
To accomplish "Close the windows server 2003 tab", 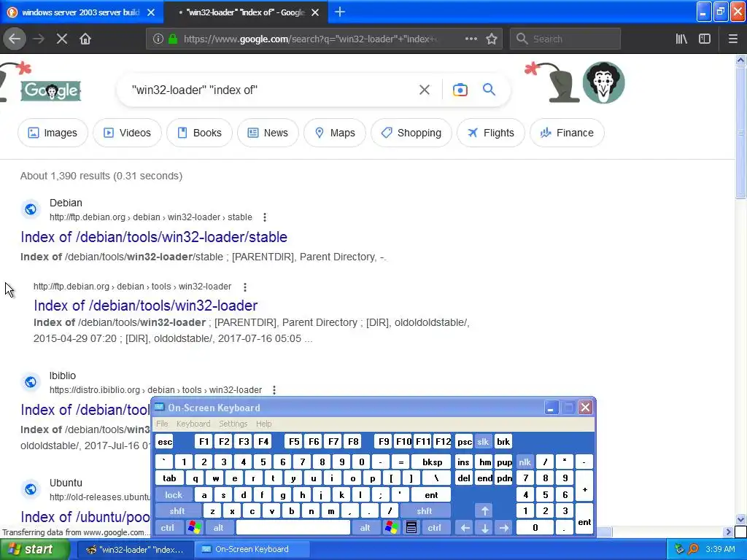I will coord(151,12).
